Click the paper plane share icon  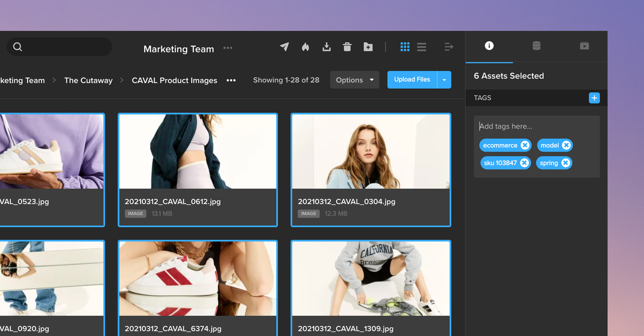coord(285,47)
